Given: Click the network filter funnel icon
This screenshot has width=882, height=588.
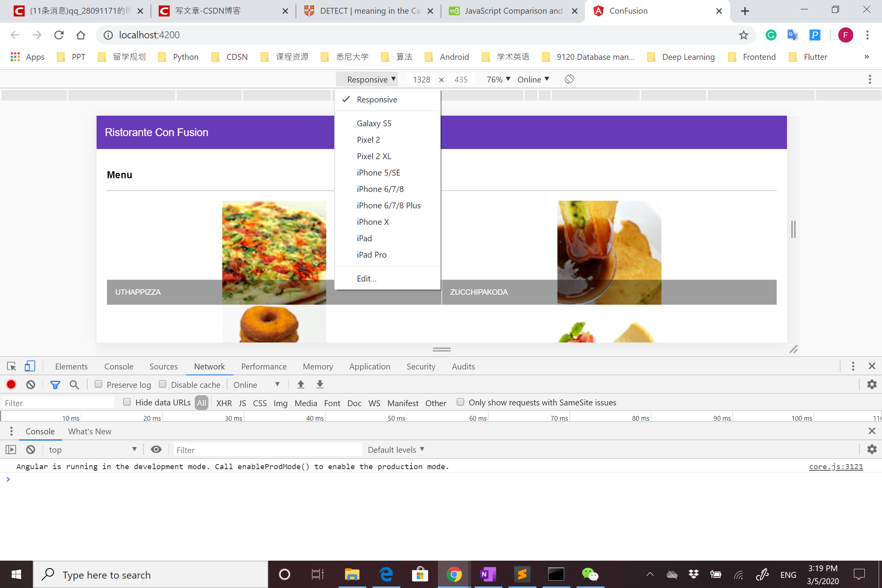Looking at the screenshot, I should [55, 385].
